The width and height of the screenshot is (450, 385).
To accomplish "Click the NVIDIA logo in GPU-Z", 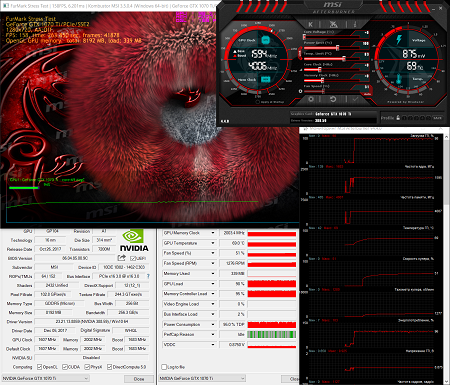I will click(134, 240).
